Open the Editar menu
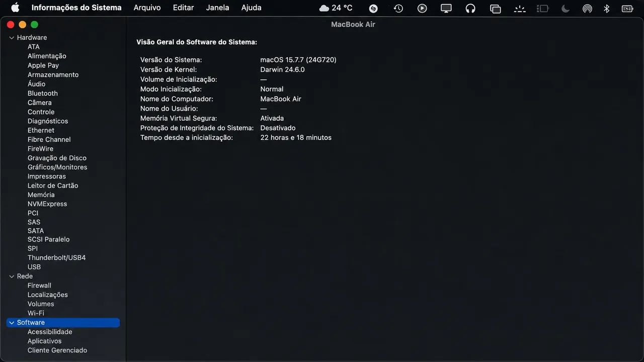The height and width of the screenshot is (362, 644). tap(183, 8)
